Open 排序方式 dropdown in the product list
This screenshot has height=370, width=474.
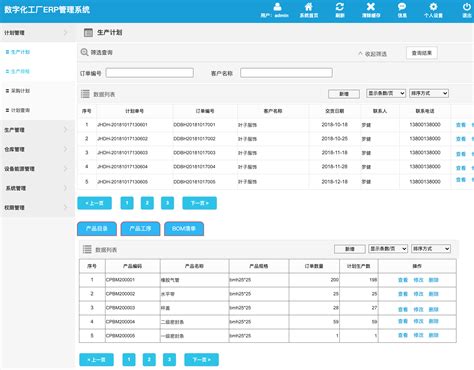(431, 249)
